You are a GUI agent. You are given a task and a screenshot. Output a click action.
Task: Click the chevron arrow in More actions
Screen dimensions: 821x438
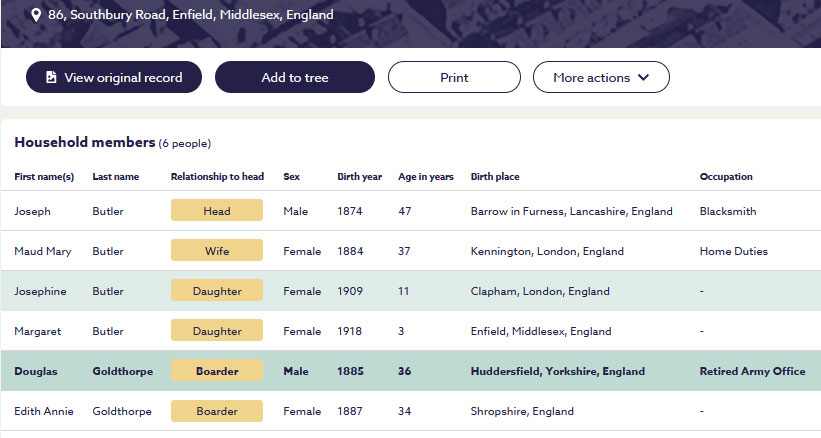(x=643, y=77)
